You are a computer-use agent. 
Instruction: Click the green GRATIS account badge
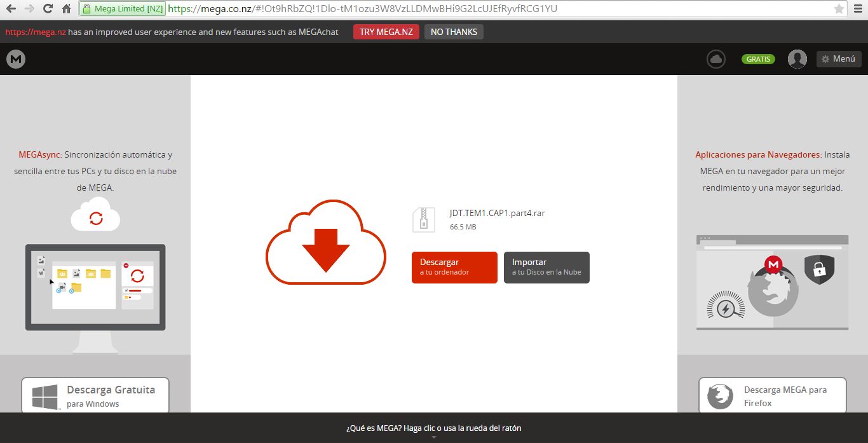(x=758, y=59)
